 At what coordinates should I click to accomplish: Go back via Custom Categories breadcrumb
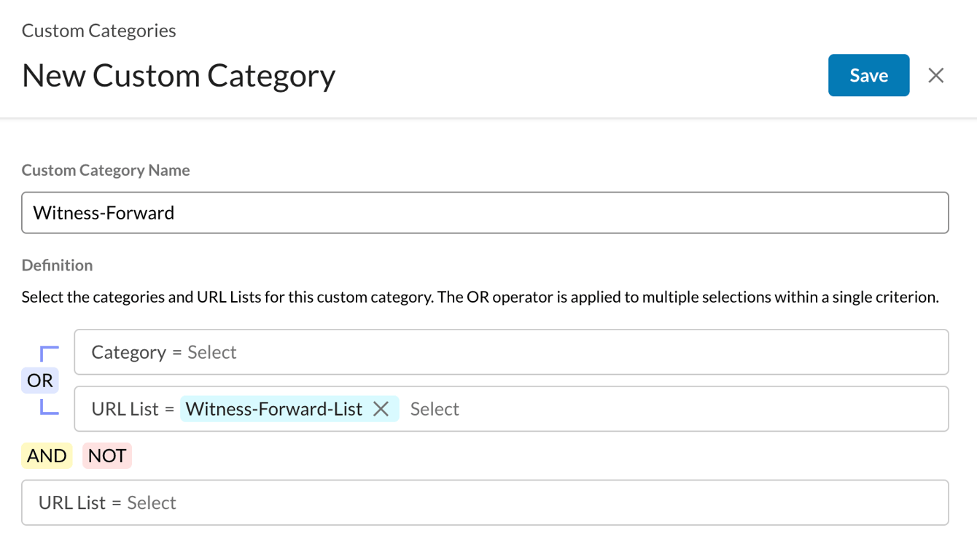click(x=98, y=31)
